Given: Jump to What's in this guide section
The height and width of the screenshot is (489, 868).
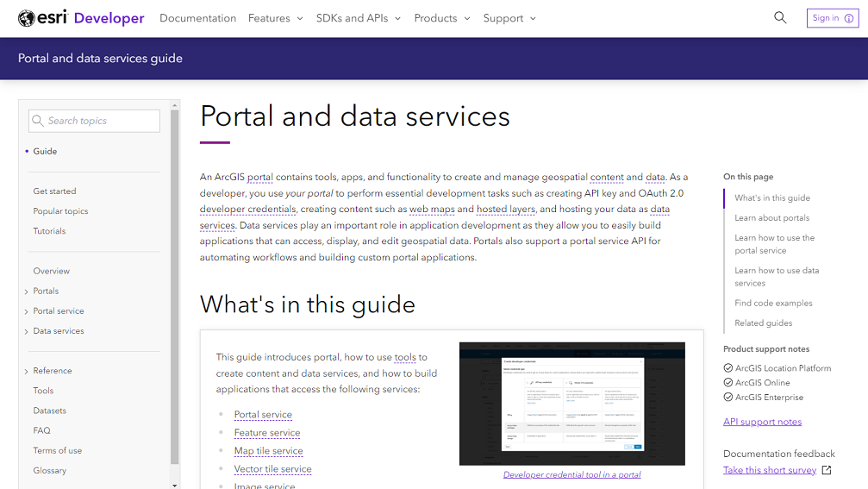Looking at the screenshot, I should pos(772,197).
